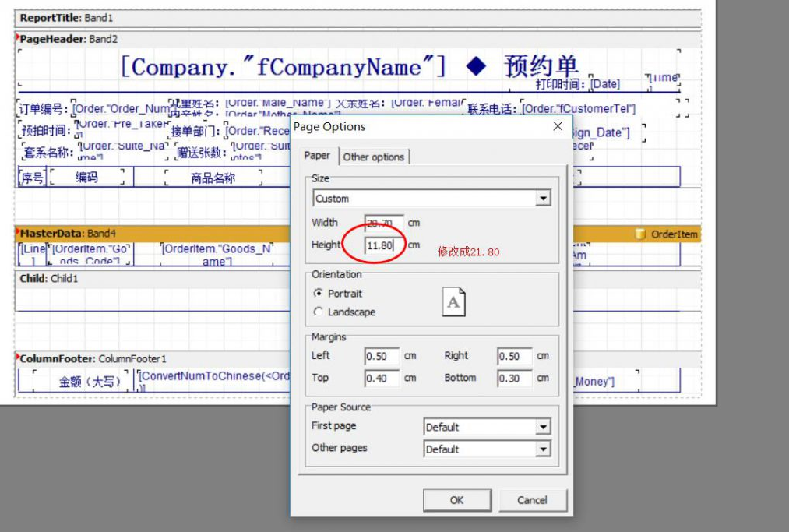Click the paper Width input field

click(384, 223)
